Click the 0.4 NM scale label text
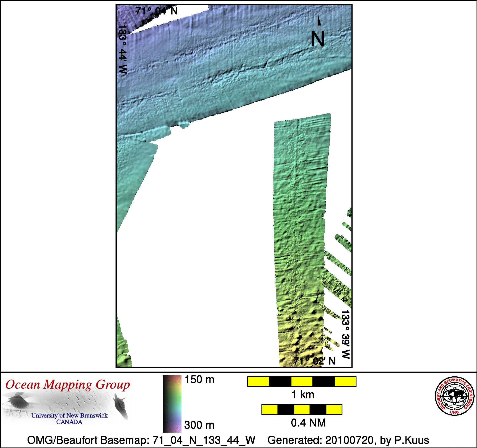 point(308,423)
